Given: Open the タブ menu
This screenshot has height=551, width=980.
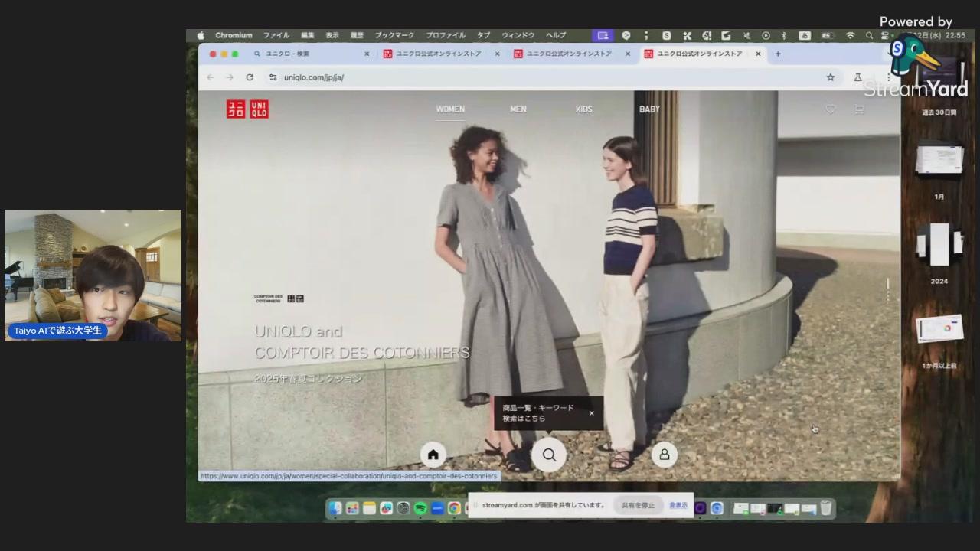Looking at the screenshot, I should tap(484, 35).
